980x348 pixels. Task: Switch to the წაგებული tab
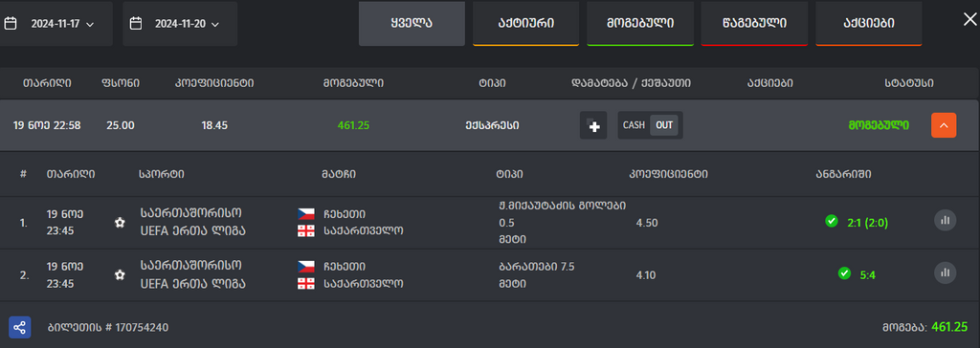[x=754, y=24]
